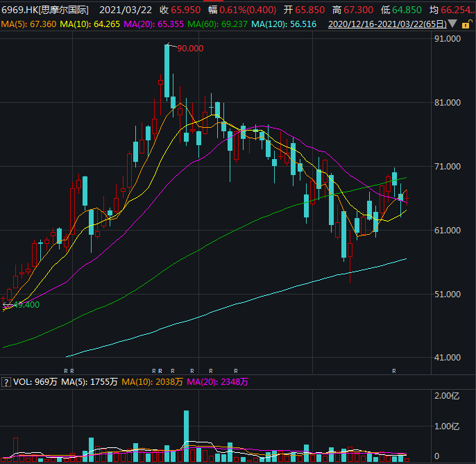Click the 90.000 high price marker
Screen dimensions: 476x464
point(190,49)
